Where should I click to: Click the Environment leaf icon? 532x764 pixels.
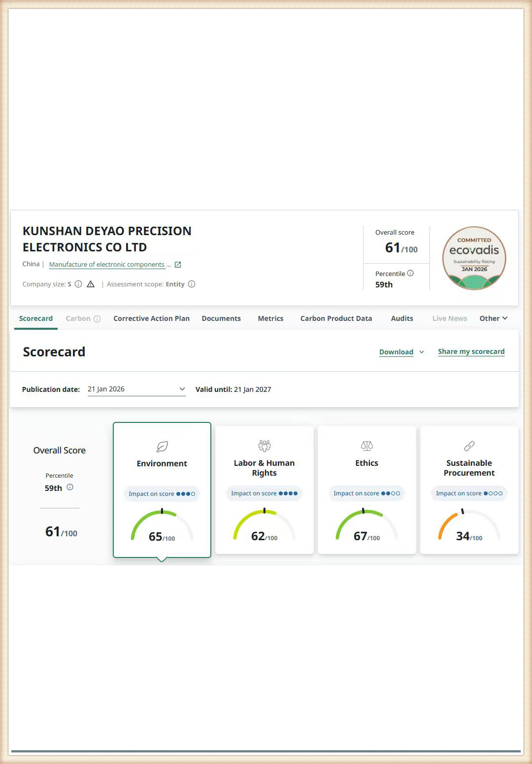pyautogui.click(x=162, y=447)
